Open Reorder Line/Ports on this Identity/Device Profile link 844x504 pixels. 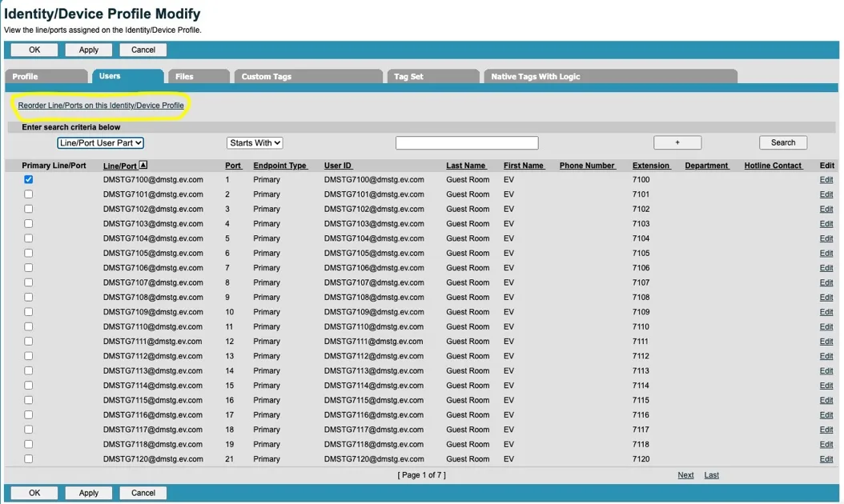101,106
